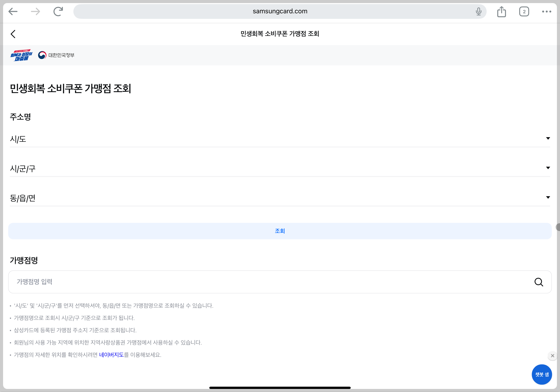
Task: Expand the 동/읍/면 dropdown
Action: [280, 198]
